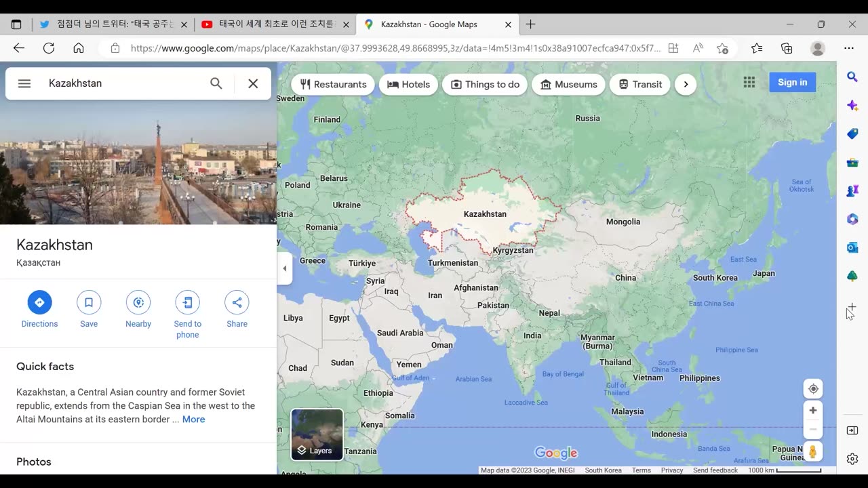Image resolution: width=868 pixels, height=488 pixels.
Task: Search nearby Kazakhstan
Action: point(138,310)
